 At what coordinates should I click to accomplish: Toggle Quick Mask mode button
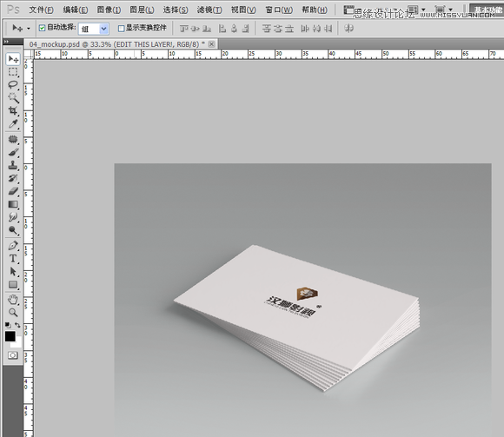(13, 355)
